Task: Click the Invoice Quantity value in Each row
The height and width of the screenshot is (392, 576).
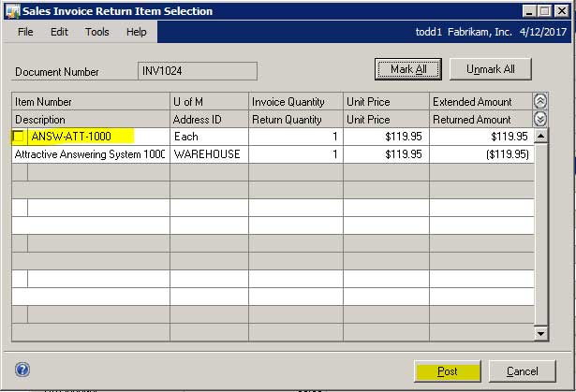Action: (x=296, y=137)
